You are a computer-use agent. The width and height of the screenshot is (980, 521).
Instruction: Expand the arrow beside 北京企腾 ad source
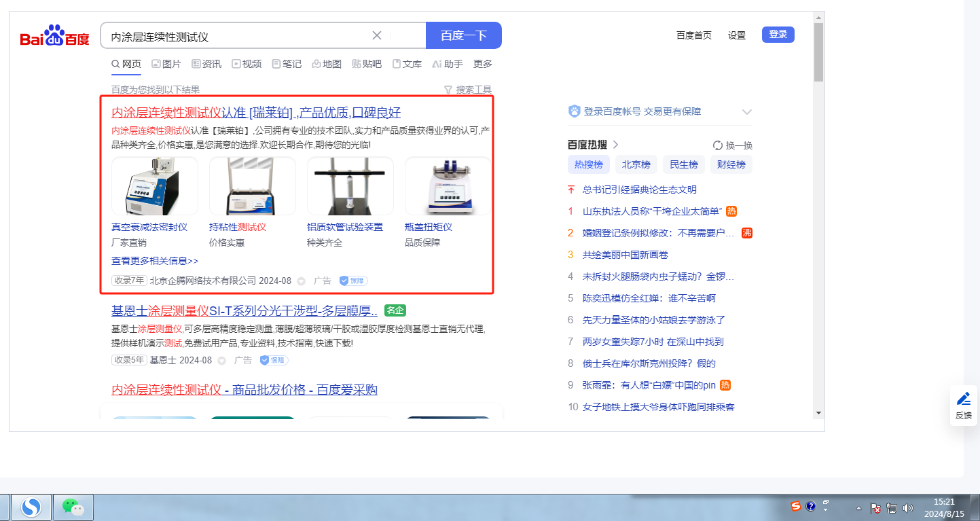[x=301, y=281]
